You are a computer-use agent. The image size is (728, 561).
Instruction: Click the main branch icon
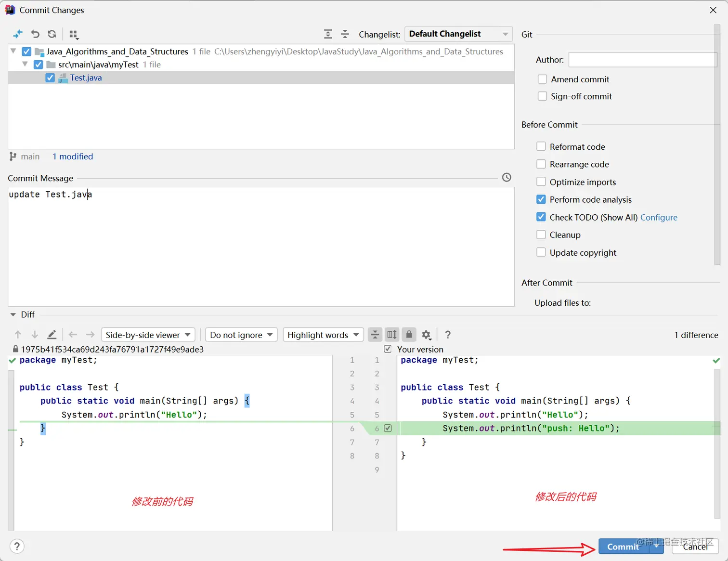[13, 157]
